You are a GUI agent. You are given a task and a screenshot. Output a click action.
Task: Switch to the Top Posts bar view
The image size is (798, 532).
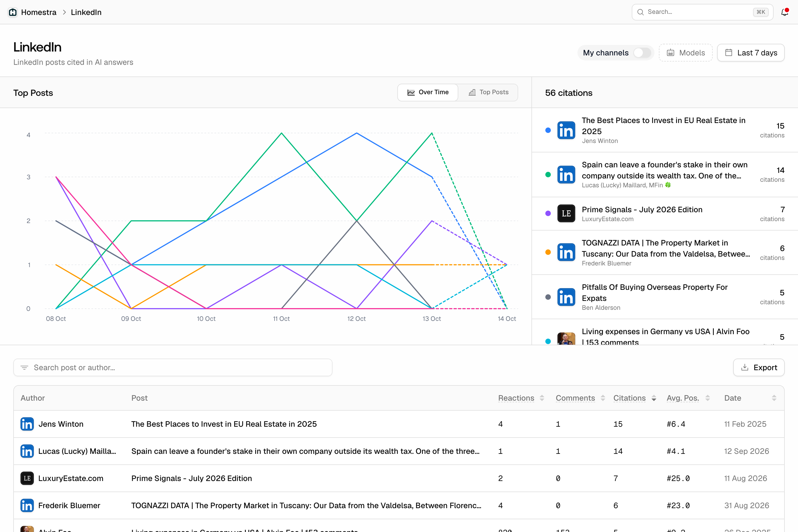coord(488,92)
